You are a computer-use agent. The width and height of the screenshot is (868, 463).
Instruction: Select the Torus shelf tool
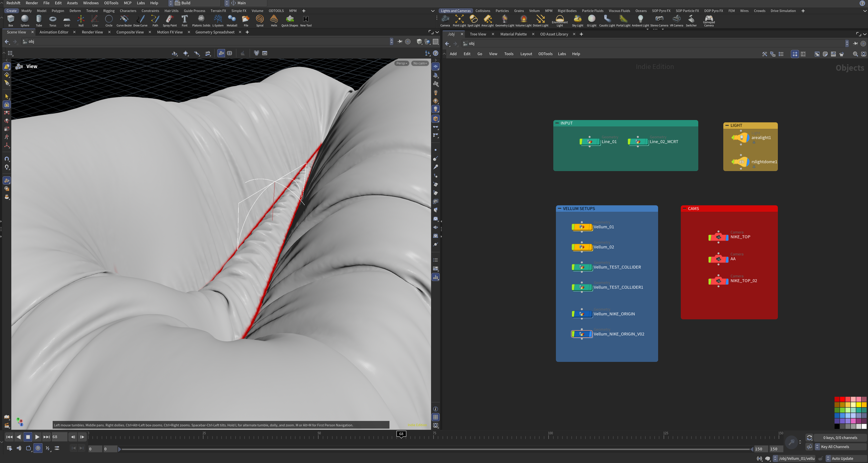pos(53,21)
